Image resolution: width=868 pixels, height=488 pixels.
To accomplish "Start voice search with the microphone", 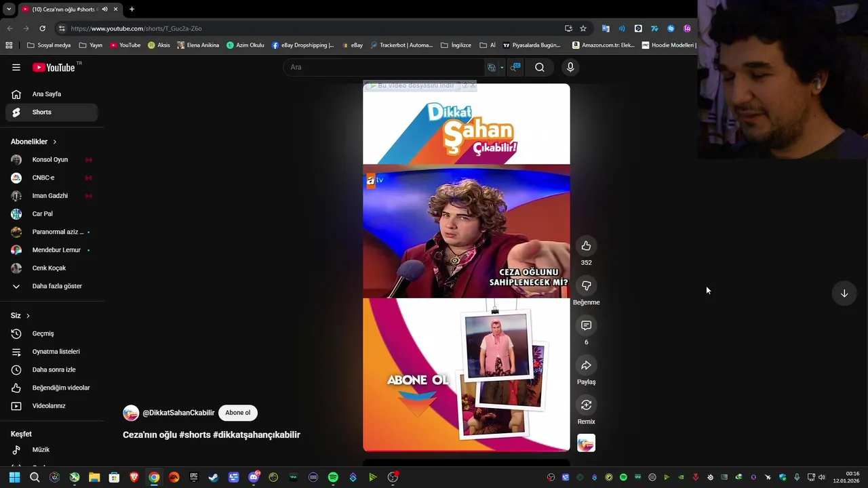I will [570, 67].
